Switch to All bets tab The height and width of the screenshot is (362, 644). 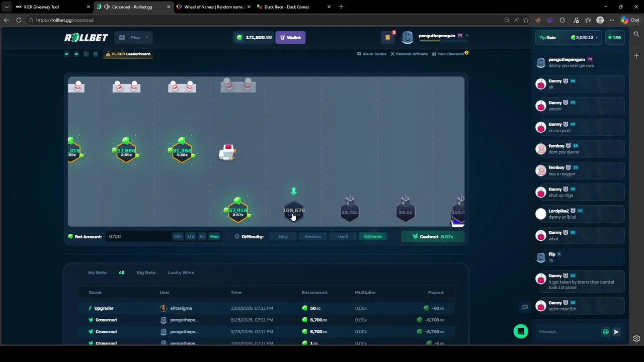click(121, 273)
